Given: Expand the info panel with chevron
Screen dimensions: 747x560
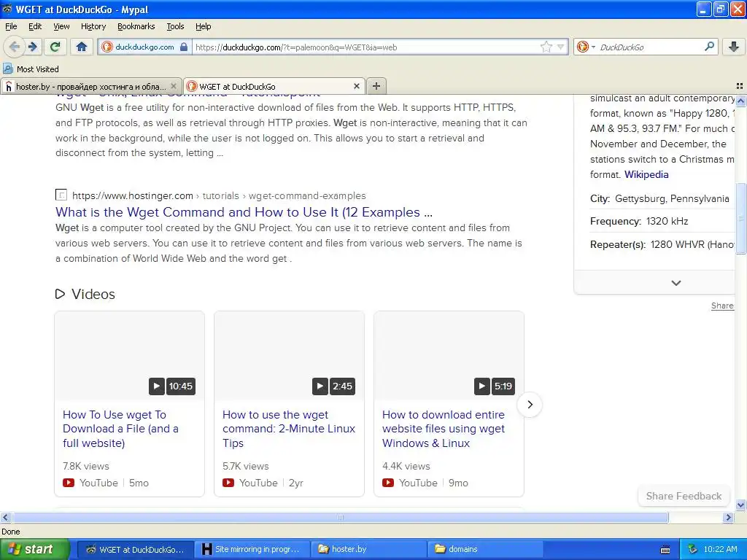Looking at the screenshot, I should click(x=676, y=283).
